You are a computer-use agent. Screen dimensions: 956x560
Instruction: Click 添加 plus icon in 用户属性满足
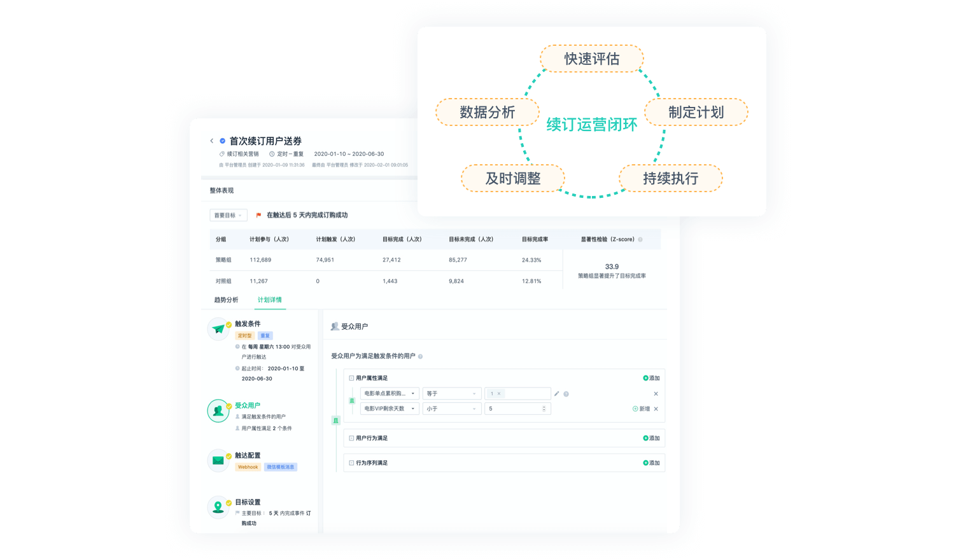click(645, 378)
